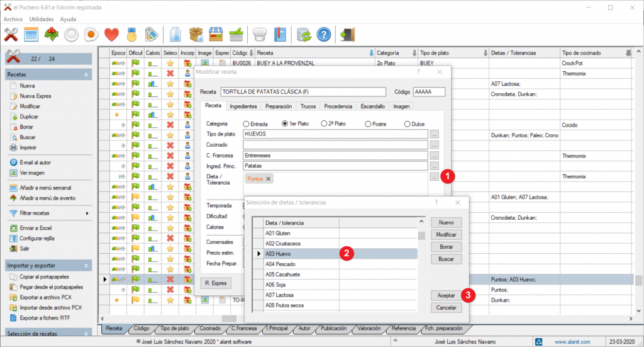Screen dimensions: 644x347
Task: Select the Entrada category radio button
Action: (x=246, y=124)
